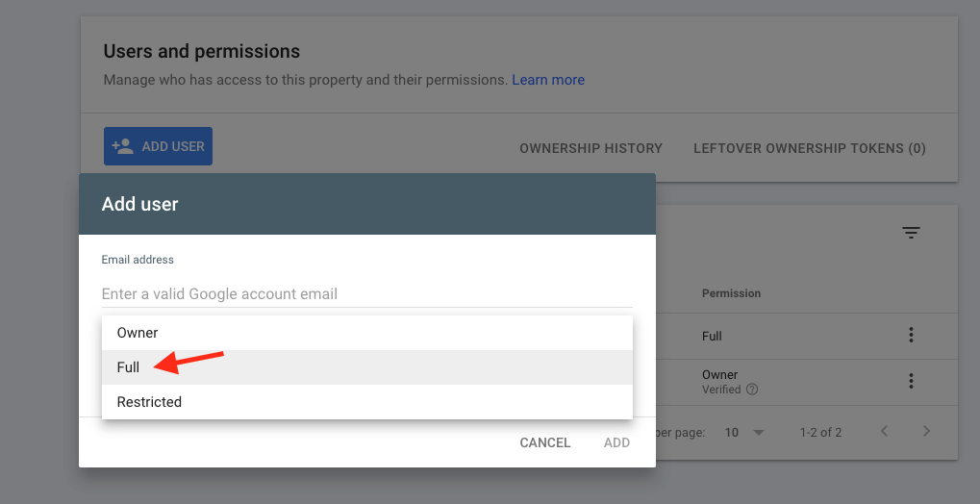The height and width of the screenshot is (504, 980).
Task: Open the Learn more link
Action: click(x=548, y=80)
